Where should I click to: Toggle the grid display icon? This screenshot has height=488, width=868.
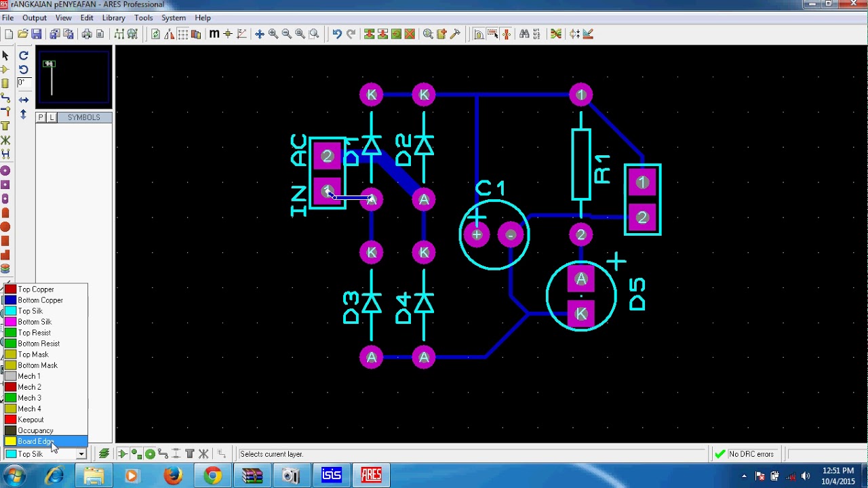(183, 34)
